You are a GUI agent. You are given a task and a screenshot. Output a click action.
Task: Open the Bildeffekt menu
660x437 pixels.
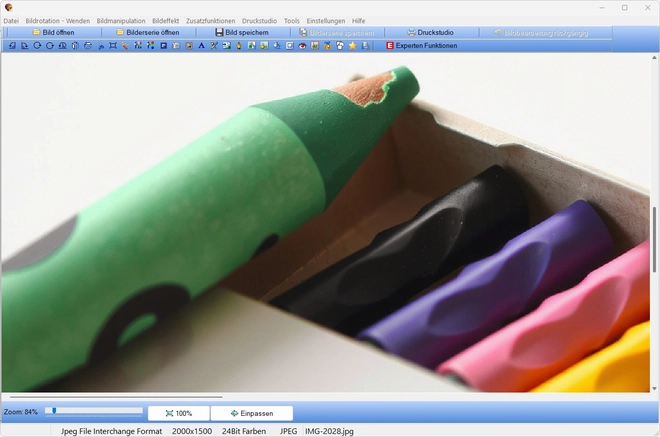[166, 20]
